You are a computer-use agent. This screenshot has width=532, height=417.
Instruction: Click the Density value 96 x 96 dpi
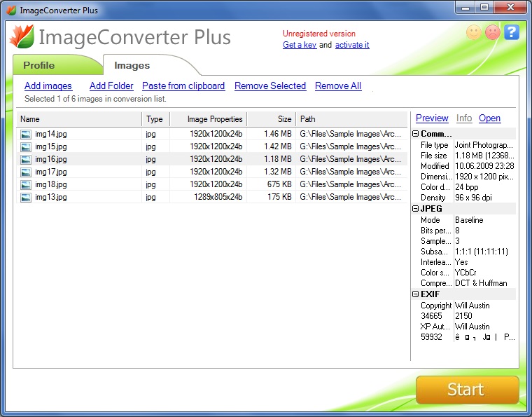coord(473,198)
